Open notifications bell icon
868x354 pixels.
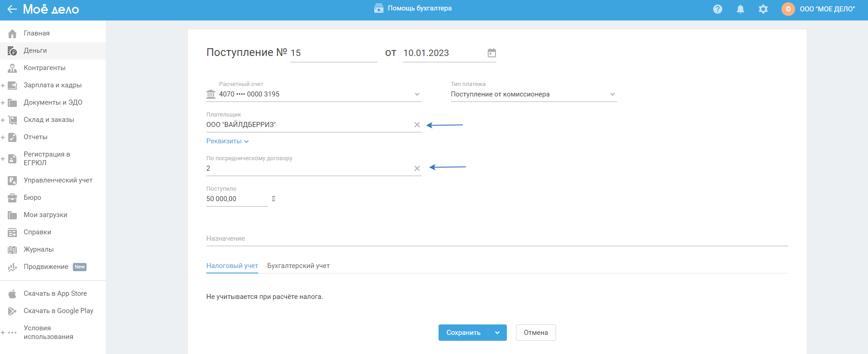[740, 9]
